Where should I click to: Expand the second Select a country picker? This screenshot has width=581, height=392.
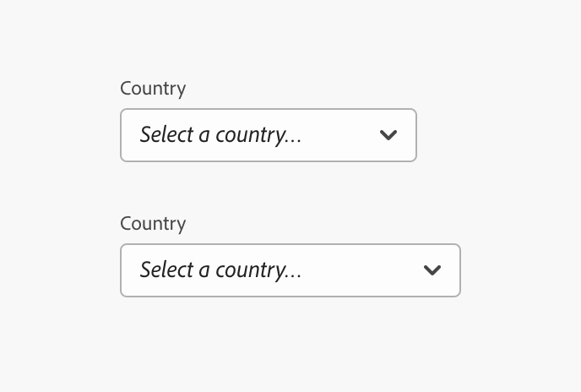point(290,270)
